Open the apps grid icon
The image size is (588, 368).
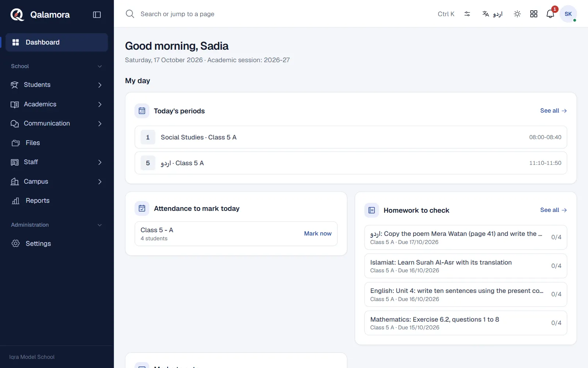[x=534, y=14]
